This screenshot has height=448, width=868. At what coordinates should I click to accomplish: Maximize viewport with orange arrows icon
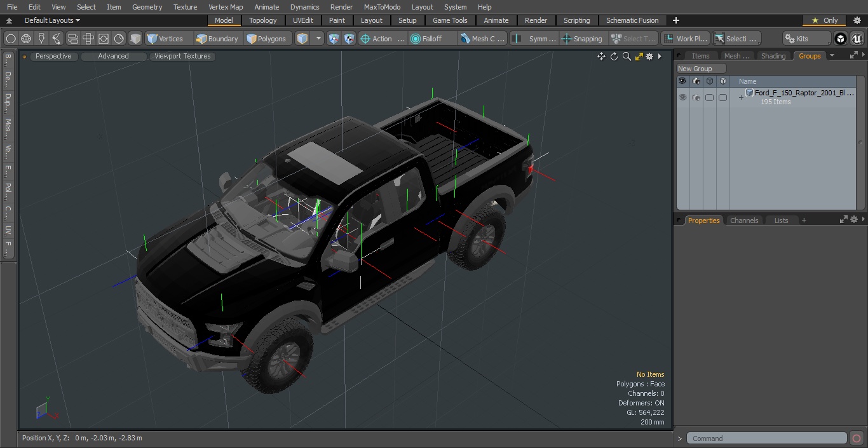[x=639, y=57]
